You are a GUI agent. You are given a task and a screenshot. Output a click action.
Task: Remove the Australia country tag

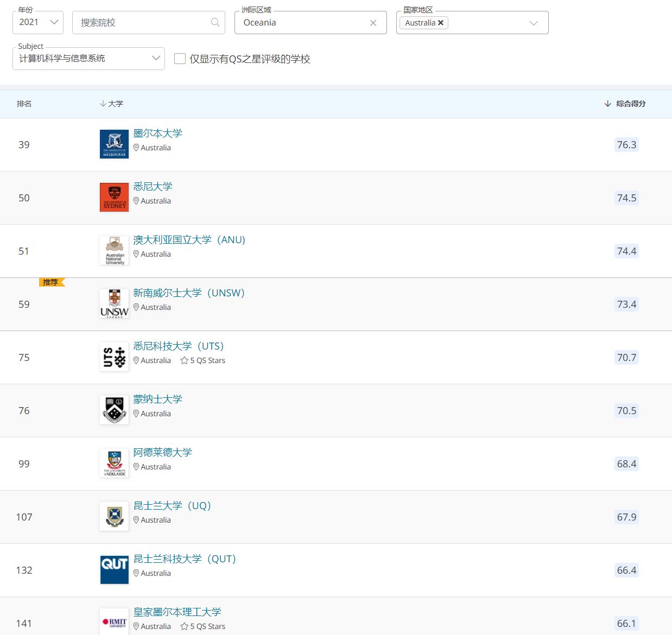coord(441,23)
